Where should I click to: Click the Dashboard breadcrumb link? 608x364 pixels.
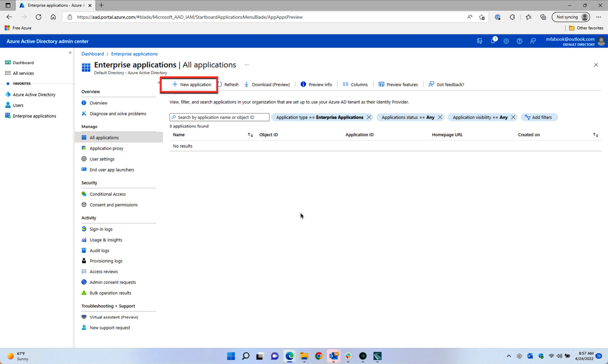tap(92, 54)
